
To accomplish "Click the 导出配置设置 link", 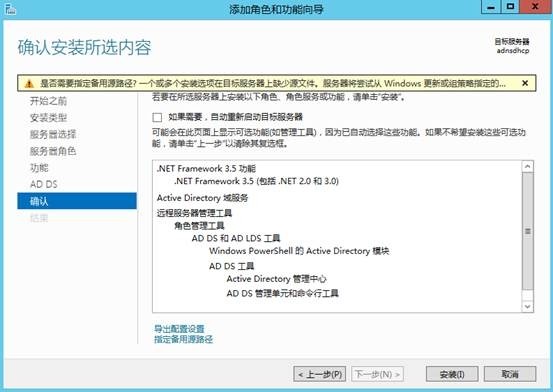I will click(x=179, y=329).
